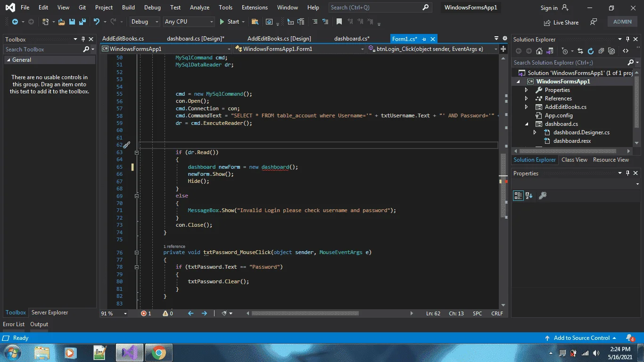Collapse the if (dr.Read()) code block
The image size is (644, 362).
pyautogui.click(x=137, y=152)
